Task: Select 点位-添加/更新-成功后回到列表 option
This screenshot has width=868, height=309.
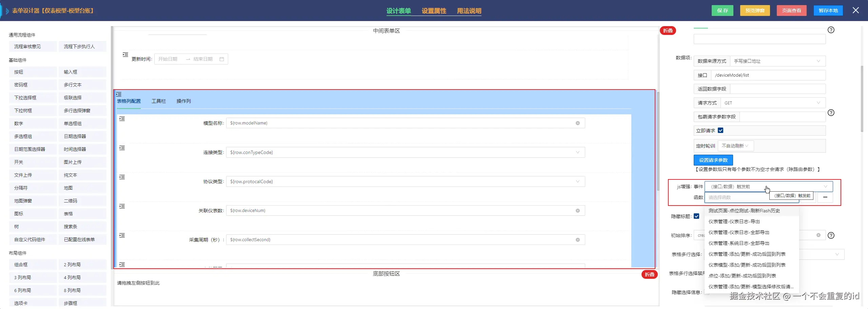Action: [752, 276]
